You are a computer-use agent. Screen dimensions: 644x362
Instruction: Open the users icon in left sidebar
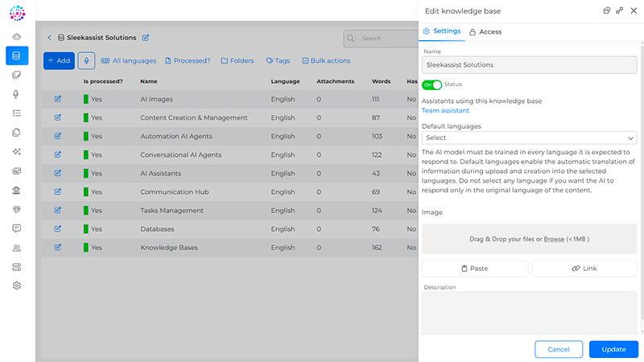pos(17,248)
